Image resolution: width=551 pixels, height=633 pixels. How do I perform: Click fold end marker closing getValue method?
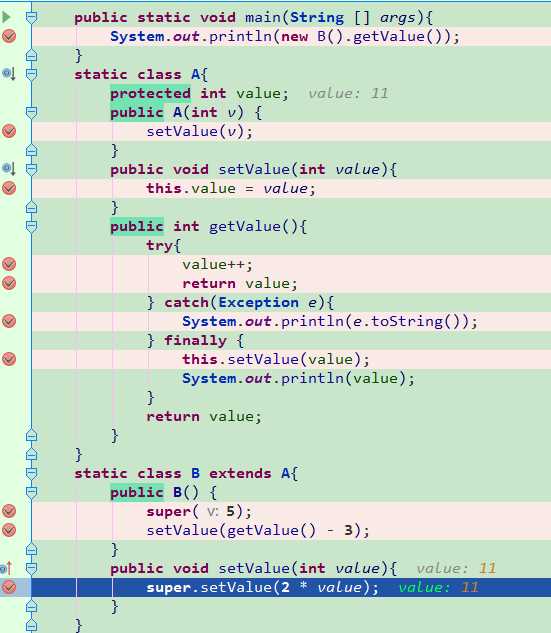tap(31, 436)
